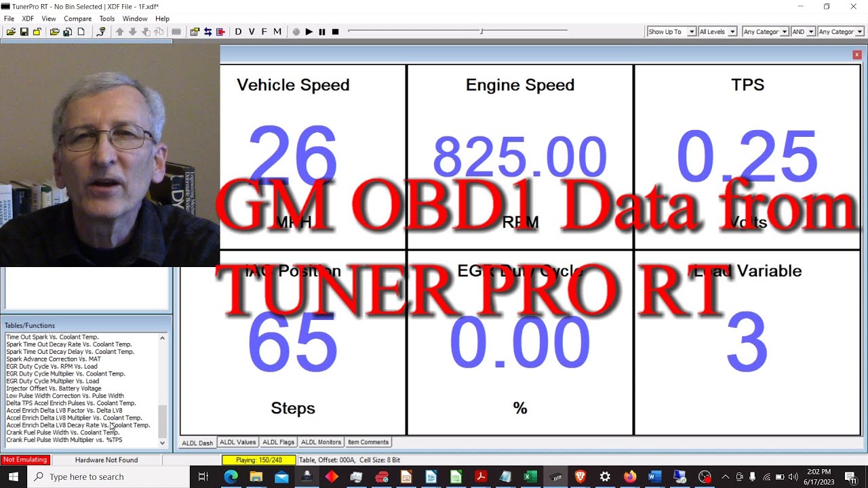Click the new blank page toolbar icon
Viewport: 868px width, 488px height.
[81, 32]
